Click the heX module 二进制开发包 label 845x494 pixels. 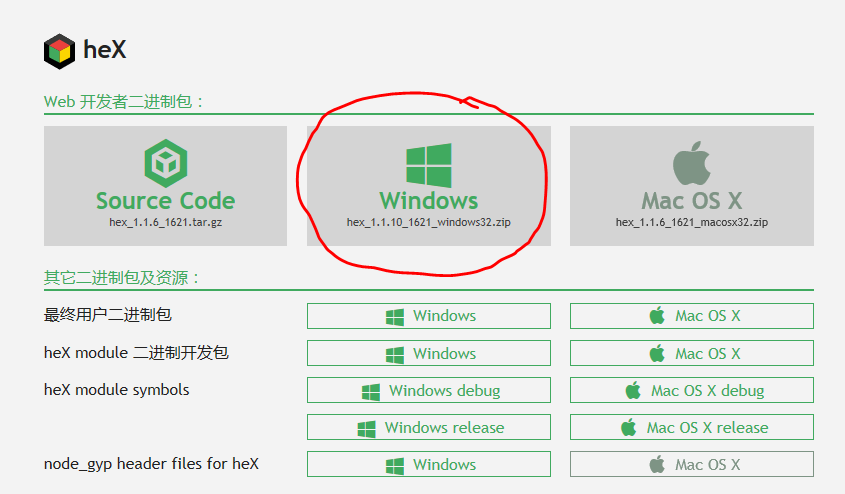(136, 352)
